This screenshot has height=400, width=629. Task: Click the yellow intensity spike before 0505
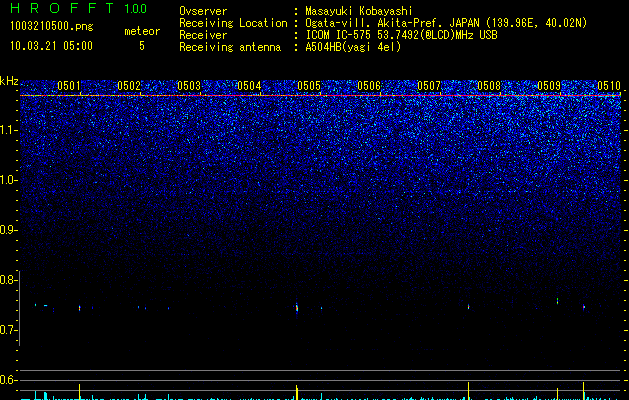(297, 392)
